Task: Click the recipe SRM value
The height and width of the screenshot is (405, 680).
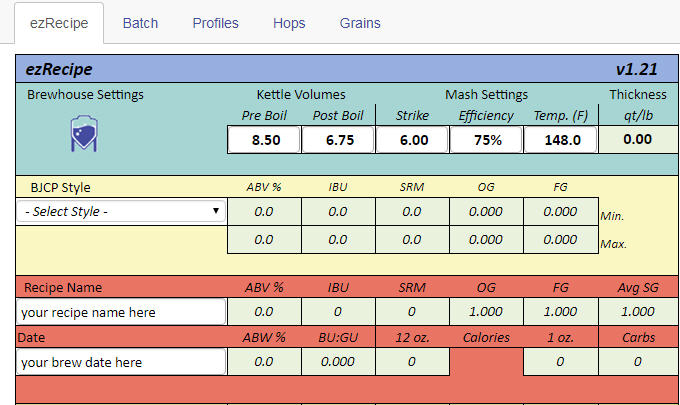Action: 412,311
